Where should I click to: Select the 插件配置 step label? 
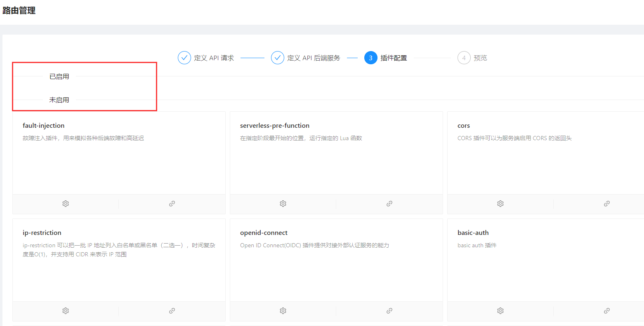coord(394,58)
